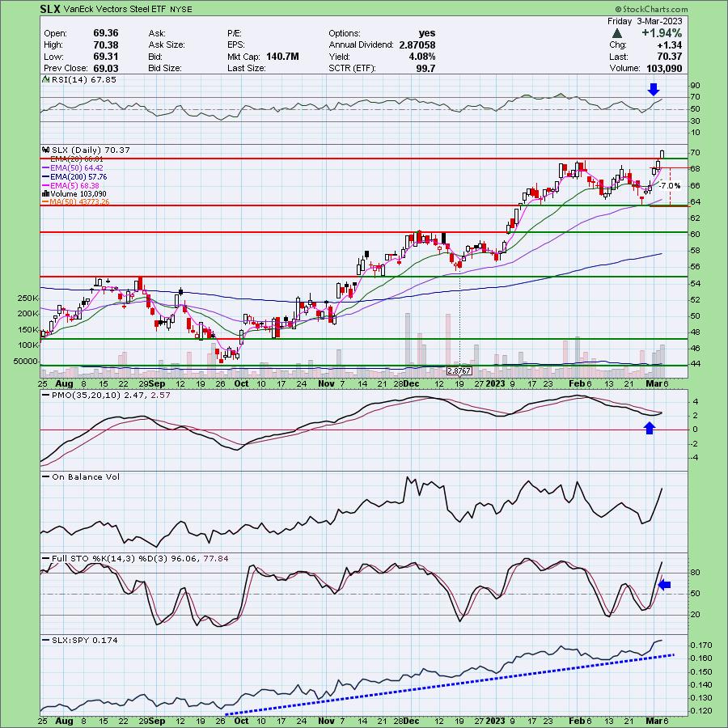Click the EMA(50) 64.42 legend entry
The image size is (728, 728).
[x=77, y=167]
